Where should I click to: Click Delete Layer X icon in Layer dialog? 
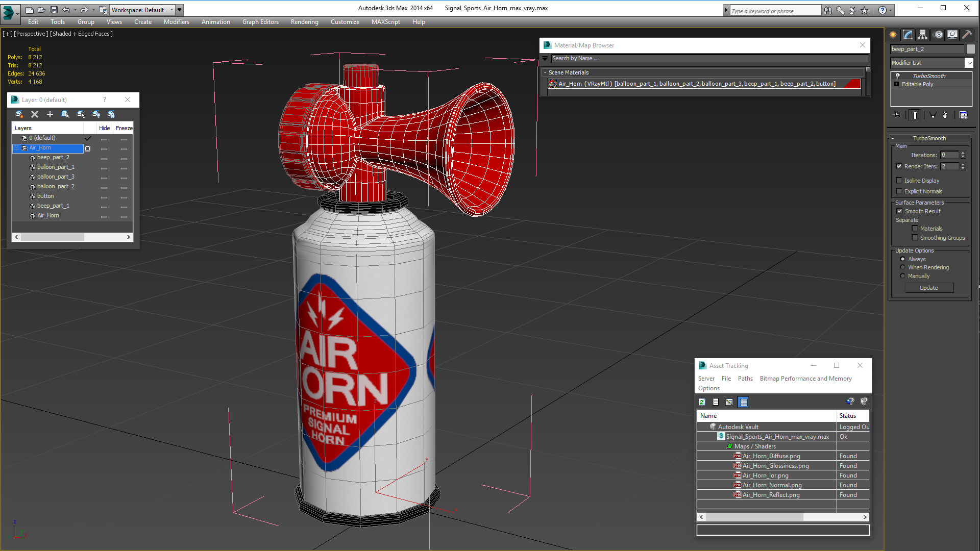pyautogui.click(x=35, y=114)
